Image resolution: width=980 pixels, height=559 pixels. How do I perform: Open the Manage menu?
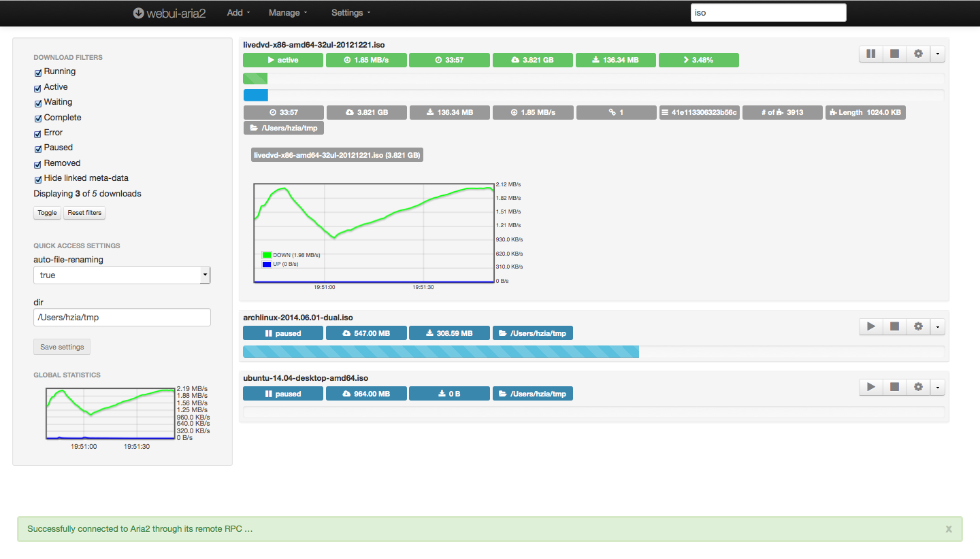[x=287, y=13]
